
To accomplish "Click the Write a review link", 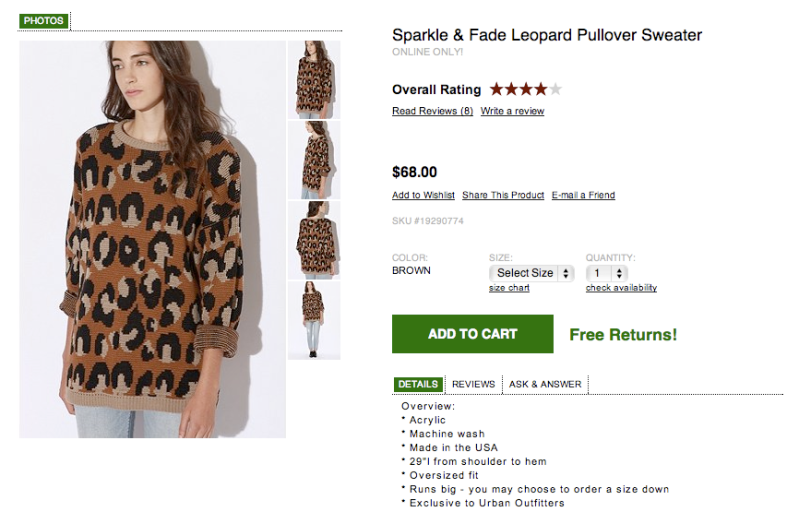I will click(x=512, y=111).
